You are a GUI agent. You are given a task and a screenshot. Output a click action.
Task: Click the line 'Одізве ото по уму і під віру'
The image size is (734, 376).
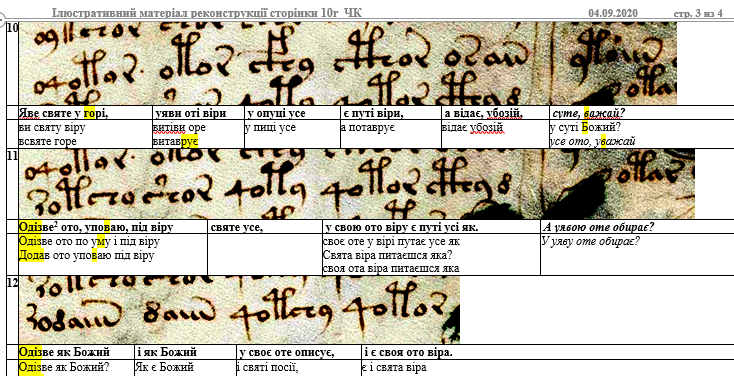pos(89,242)
